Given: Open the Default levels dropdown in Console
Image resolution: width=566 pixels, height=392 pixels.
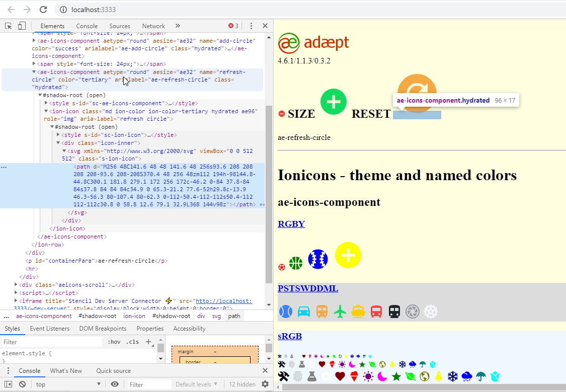Looking at the screenshot, I should [x=196, y=384].
